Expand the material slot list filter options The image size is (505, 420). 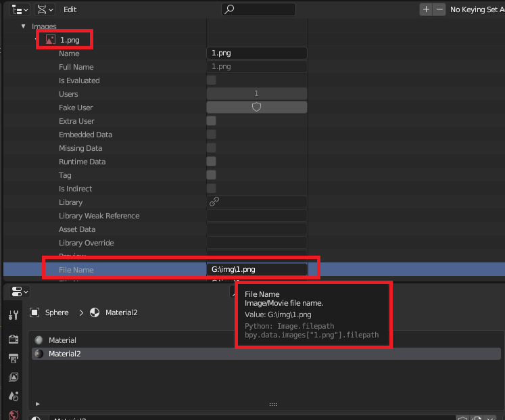tap(38, 404)
